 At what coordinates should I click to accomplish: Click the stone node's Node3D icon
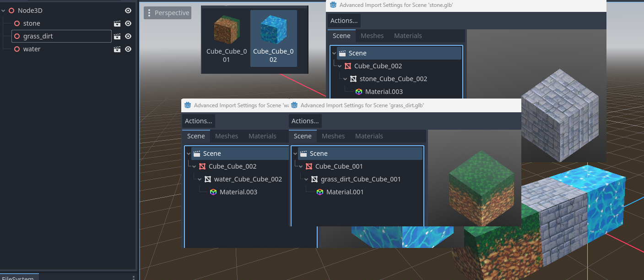pos(17,23)
